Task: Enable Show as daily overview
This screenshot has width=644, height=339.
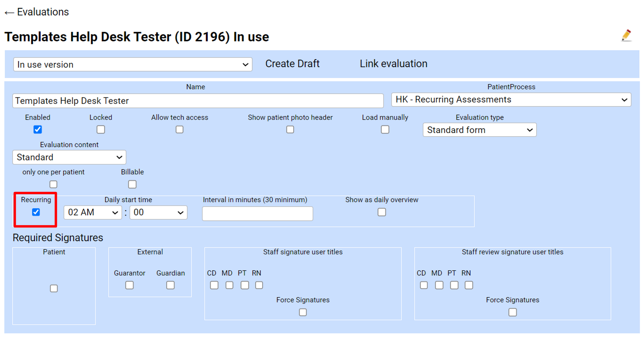Action: (381, 212)
